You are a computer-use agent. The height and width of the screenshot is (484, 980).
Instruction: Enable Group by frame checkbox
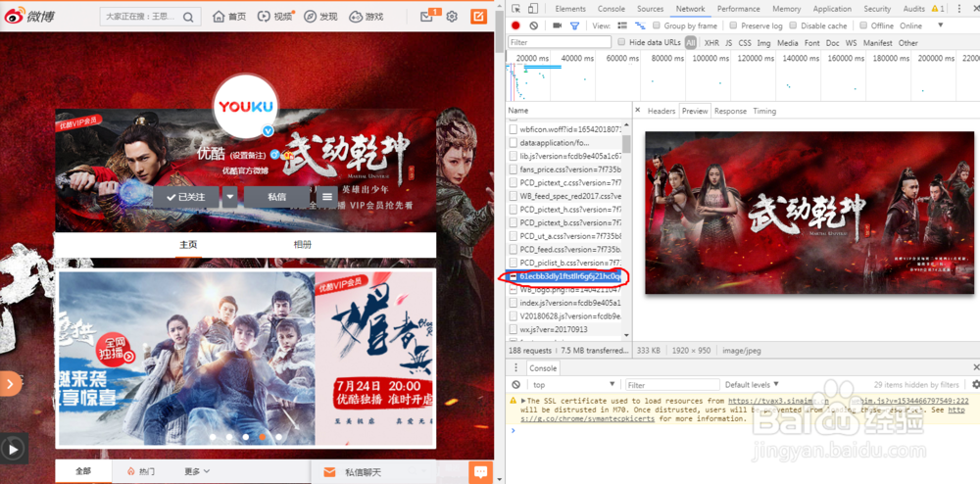pos(657,25)
